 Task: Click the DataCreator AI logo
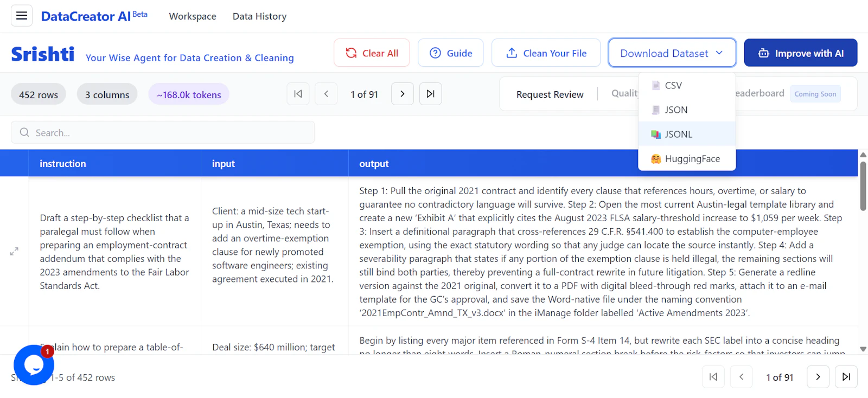pyautogui.click(x=94, y=16)
